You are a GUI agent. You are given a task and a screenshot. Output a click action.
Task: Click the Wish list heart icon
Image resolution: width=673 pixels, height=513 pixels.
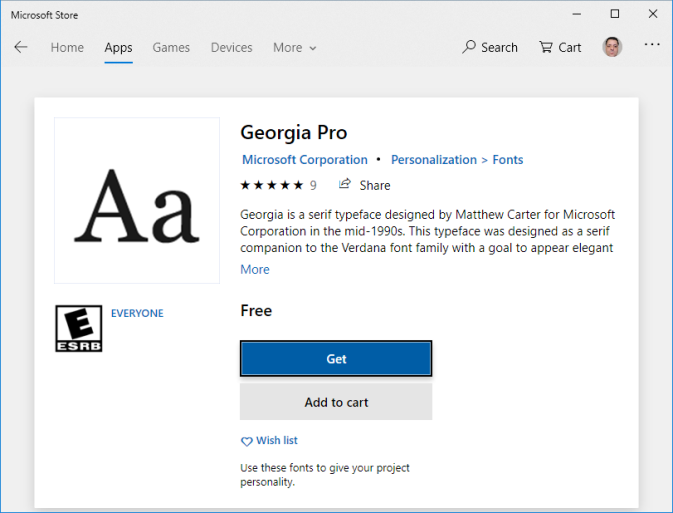(247, 441)
